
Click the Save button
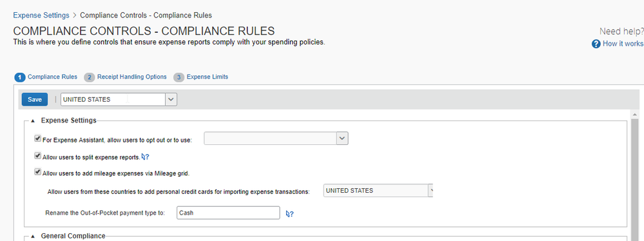[x=35, y=99]
